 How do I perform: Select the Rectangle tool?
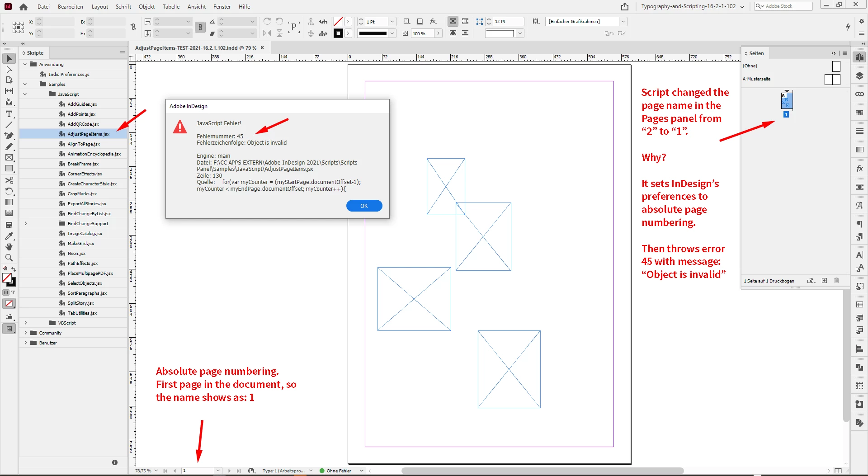click(9, 168)
